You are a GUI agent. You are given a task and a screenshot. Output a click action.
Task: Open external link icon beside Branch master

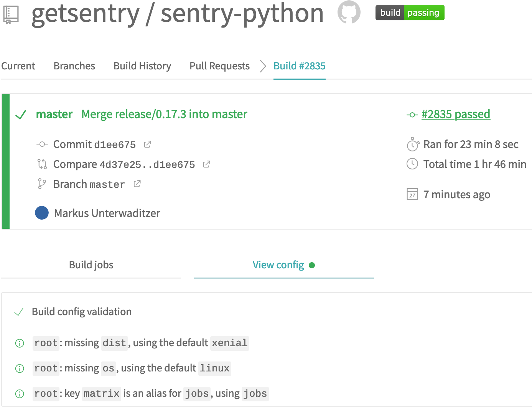[x=137, y=184]
